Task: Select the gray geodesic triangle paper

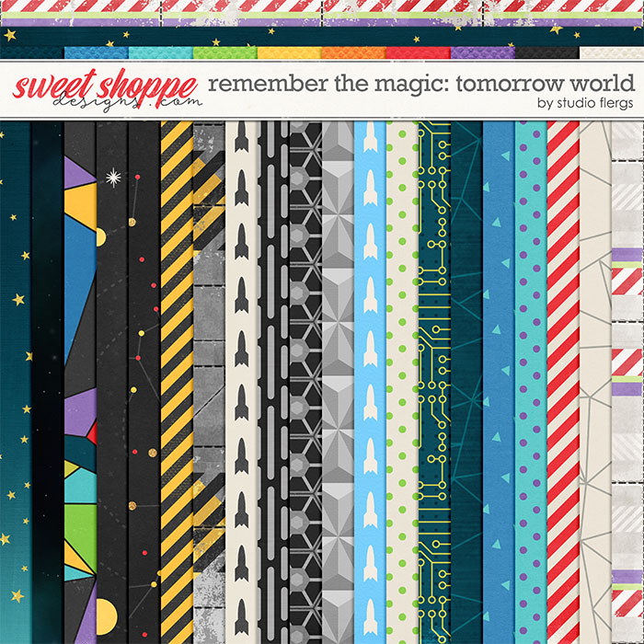Action: [338, 383]
